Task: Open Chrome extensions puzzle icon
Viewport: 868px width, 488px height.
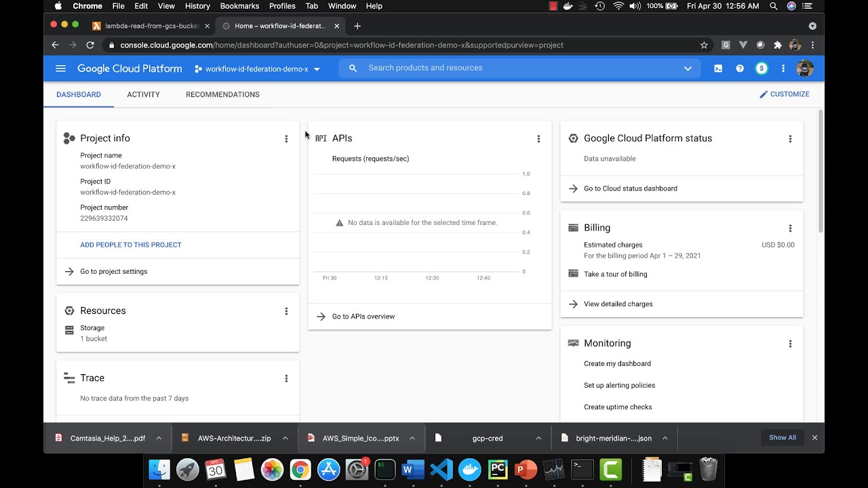Action: [x=778, y=45]
